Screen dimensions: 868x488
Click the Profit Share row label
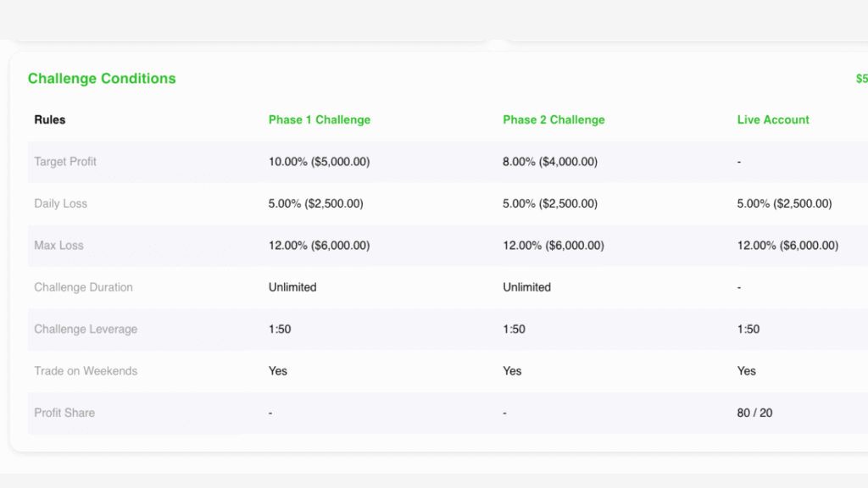64,413
